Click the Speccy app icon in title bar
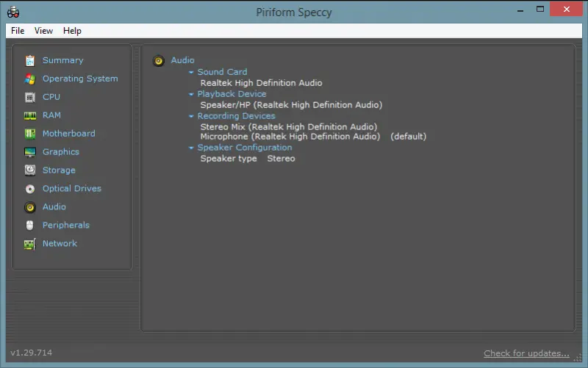588x368 pixels. point(12,12)
